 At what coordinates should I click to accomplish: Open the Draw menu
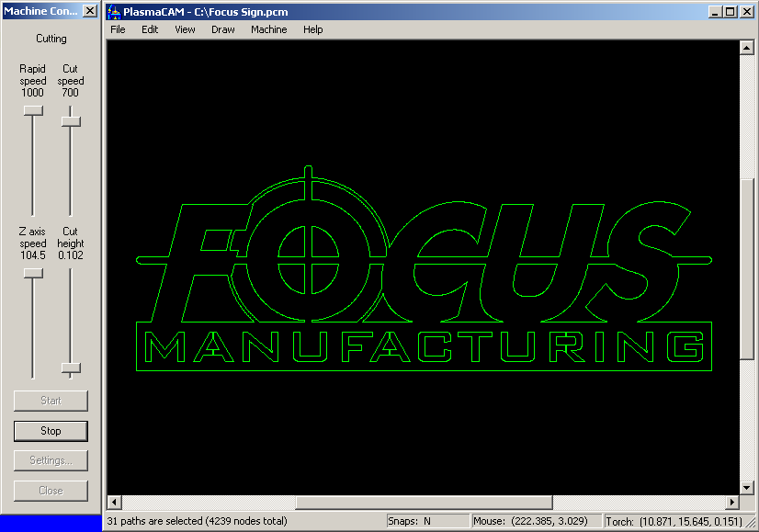[223, 29]
